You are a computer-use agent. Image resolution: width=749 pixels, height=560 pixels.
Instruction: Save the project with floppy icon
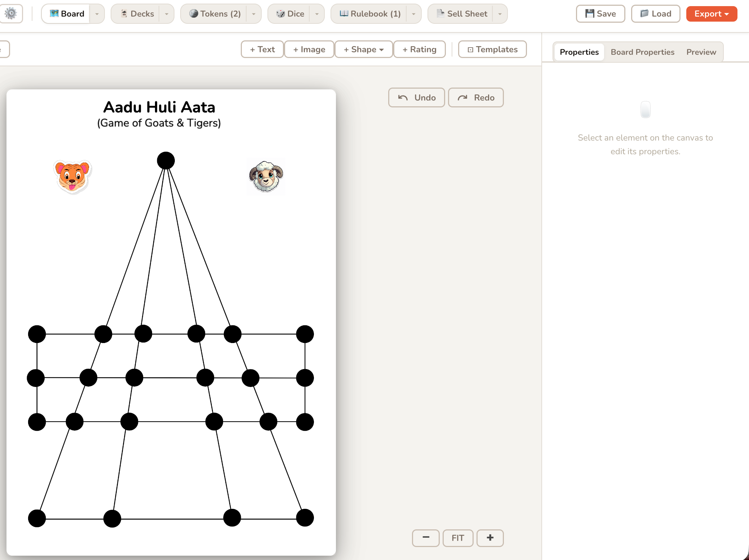600,14
